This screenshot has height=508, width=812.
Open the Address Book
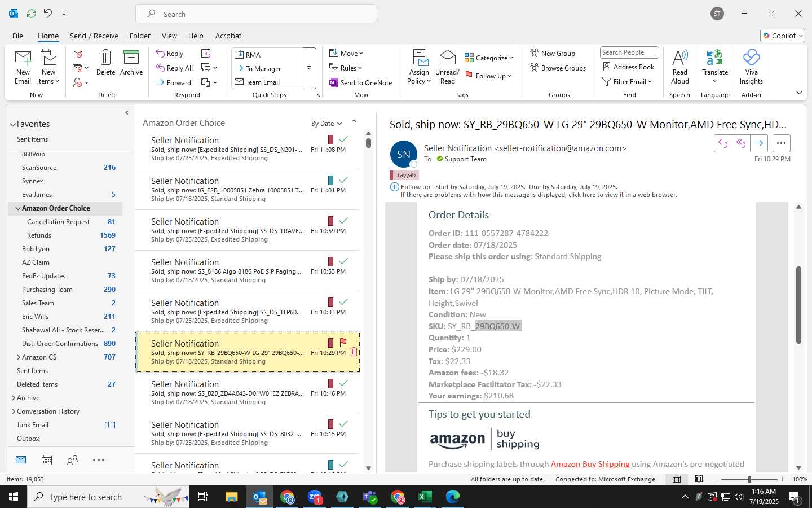(629, 67)
